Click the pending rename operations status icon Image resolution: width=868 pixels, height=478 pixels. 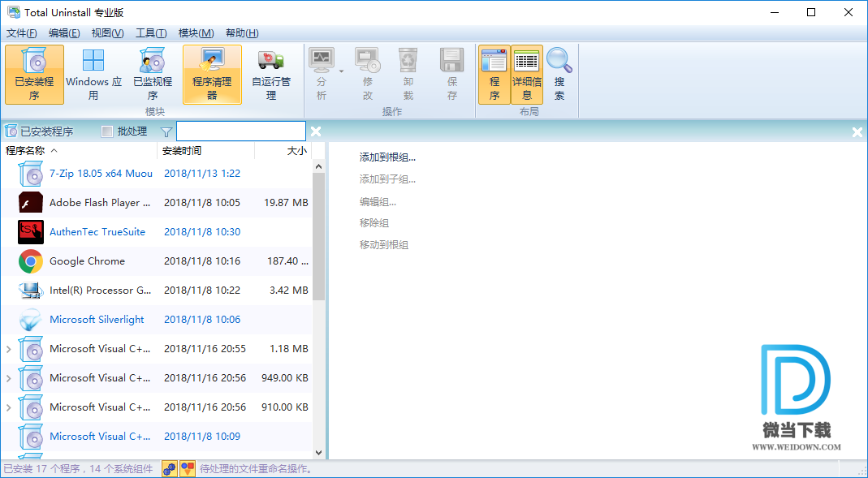tap(188, 469)
